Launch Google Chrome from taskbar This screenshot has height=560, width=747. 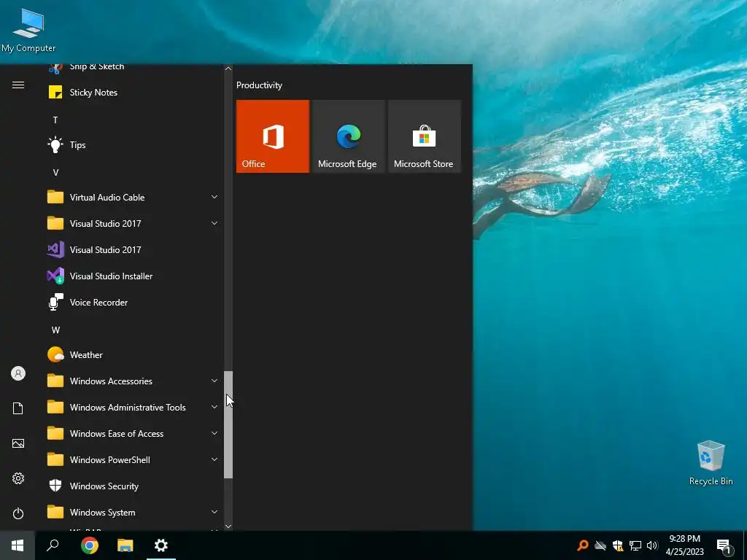tap(90, 545)
